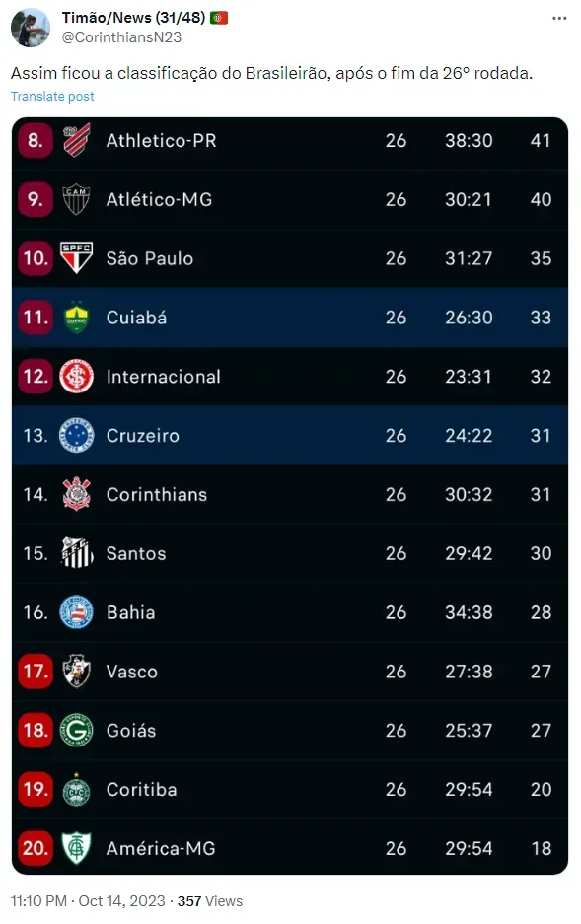This screenshot has width=581, height=924.
Task: Click the Goiás green G crest
Action: [x=77, y=730]
